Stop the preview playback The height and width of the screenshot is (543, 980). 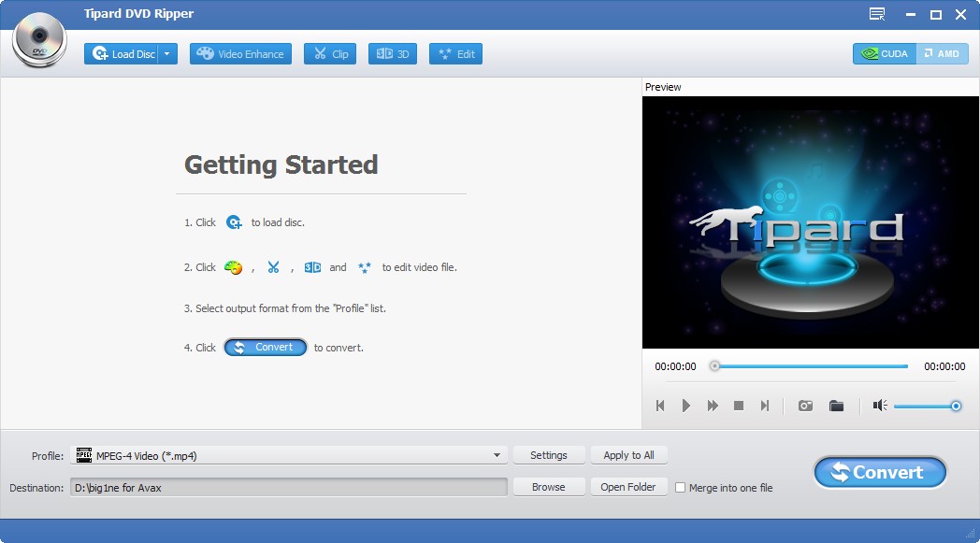(738, 406)
